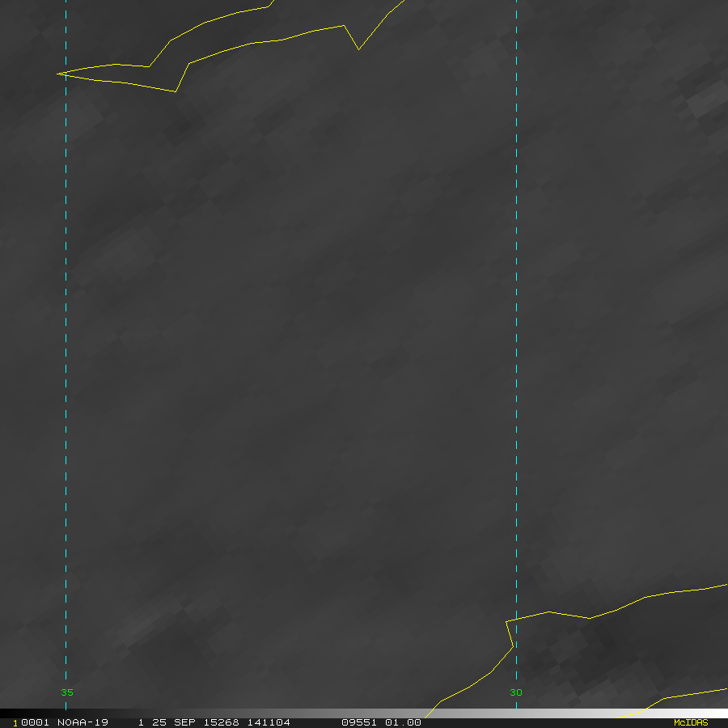The height and width of the screenshot is (728, 728).
Task: Click the grayscale color bar
Action: (364, 713)
